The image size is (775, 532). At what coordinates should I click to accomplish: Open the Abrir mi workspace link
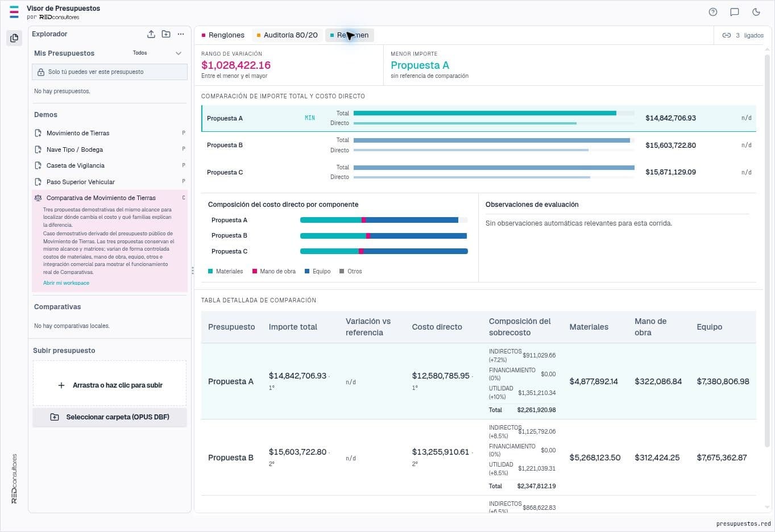(66, 283)
